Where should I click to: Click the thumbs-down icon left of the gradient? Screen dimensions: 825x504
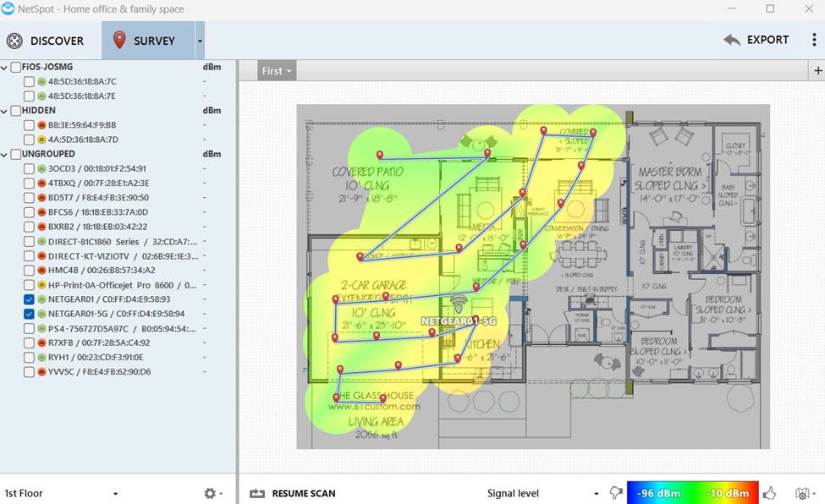(x=616, y=493)
